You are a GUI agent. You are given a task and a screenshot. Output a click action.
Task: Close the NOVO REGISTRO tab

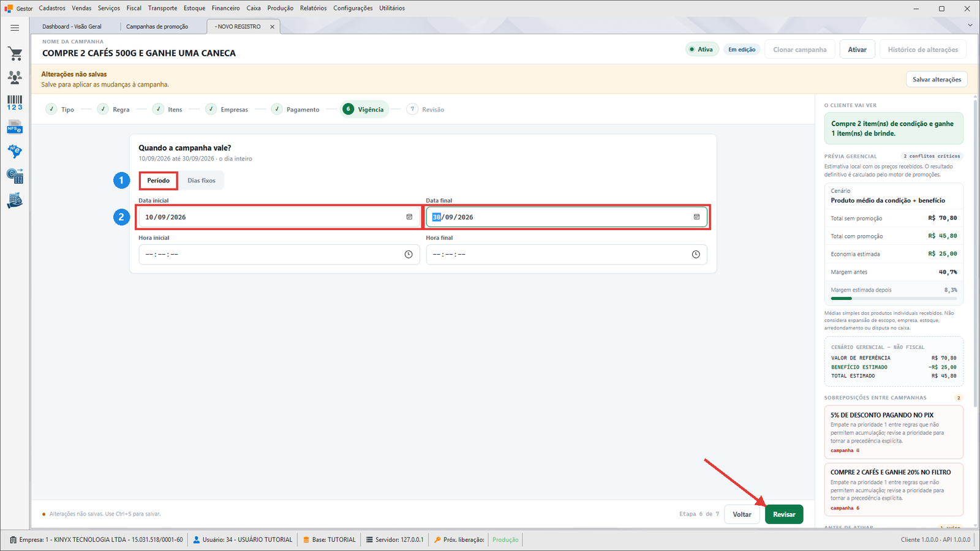(x=273, y=27)
